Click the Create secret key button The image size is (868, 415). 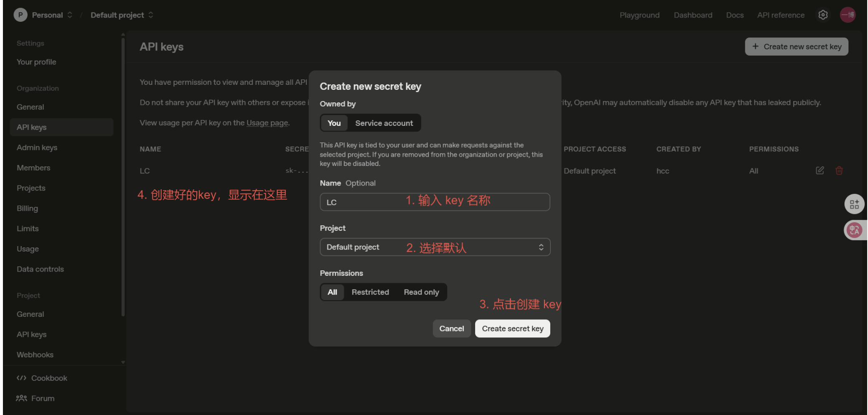[x=512, y=328]
